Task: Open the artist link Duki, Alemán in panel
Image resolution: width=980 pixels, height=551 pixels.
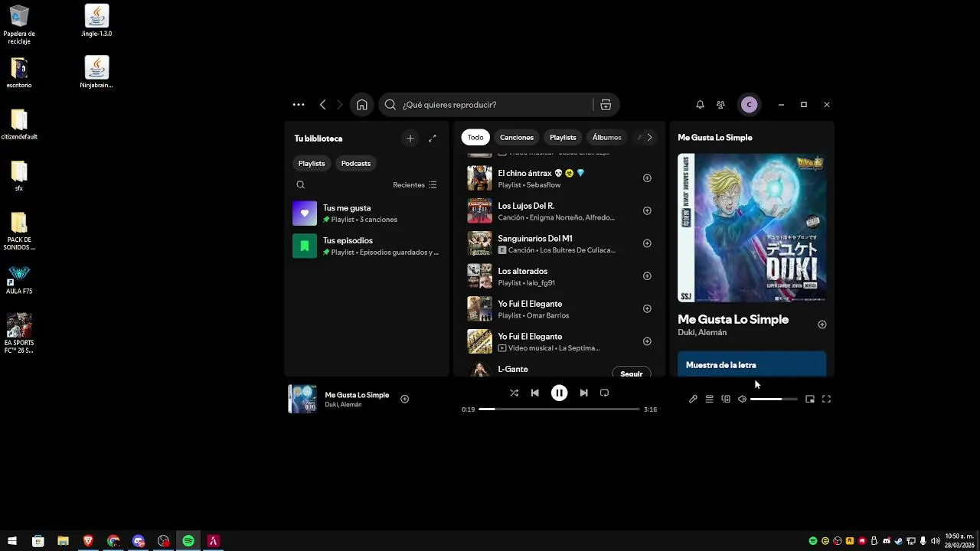Action: point(702,332)
